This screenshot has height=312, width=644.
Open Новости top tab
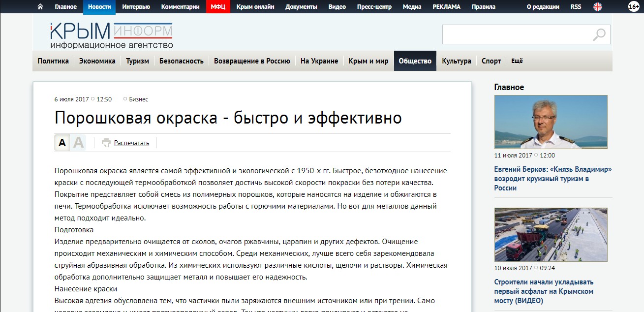point(99,7)
